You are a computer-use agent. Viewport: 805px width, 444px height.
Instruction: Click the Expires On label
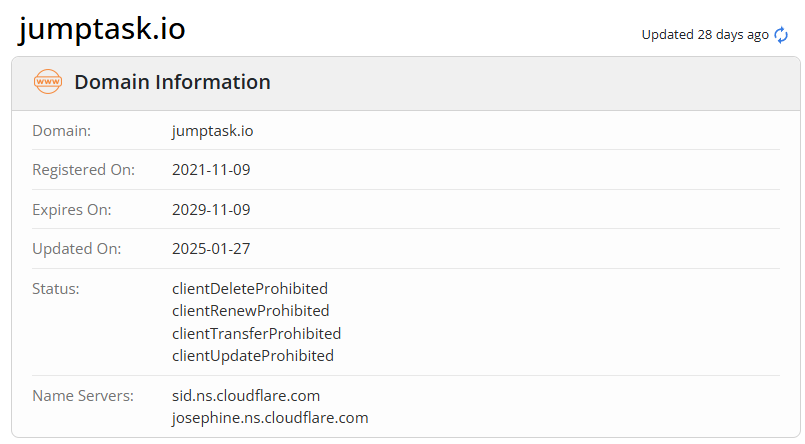(x=72, y=210)
